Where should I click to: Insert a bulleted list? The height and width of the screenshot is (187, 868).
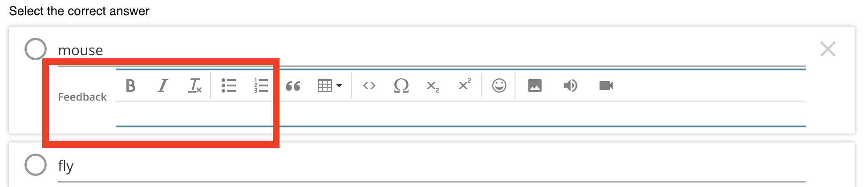[x=229, y=85]
